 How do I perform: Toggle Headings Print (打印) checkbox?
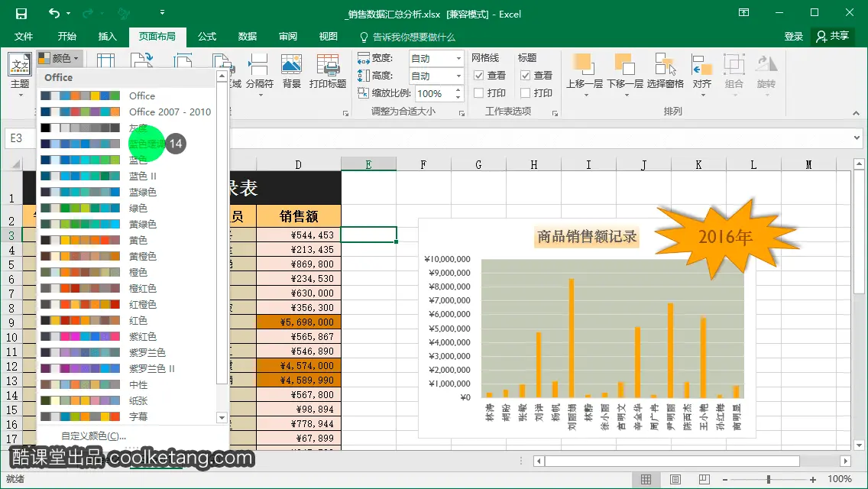pyautogui.click(x=526, y=93)
